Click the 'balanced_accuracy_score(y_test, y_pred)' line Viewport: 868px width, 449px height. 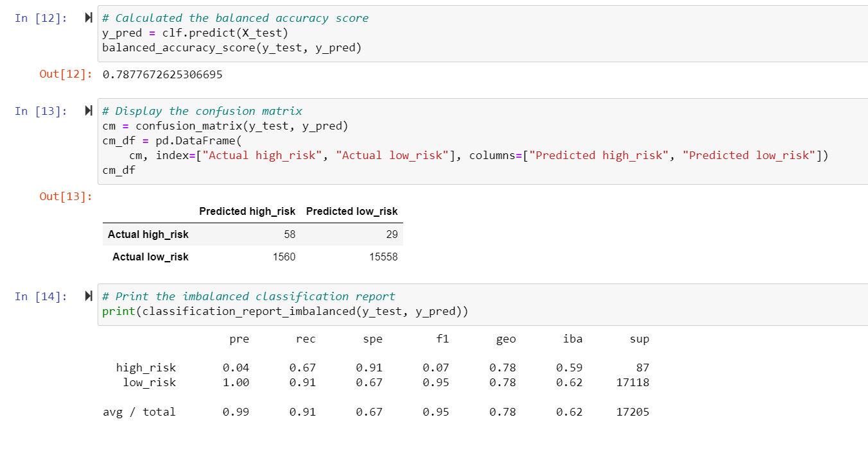(x=232, y=47)
